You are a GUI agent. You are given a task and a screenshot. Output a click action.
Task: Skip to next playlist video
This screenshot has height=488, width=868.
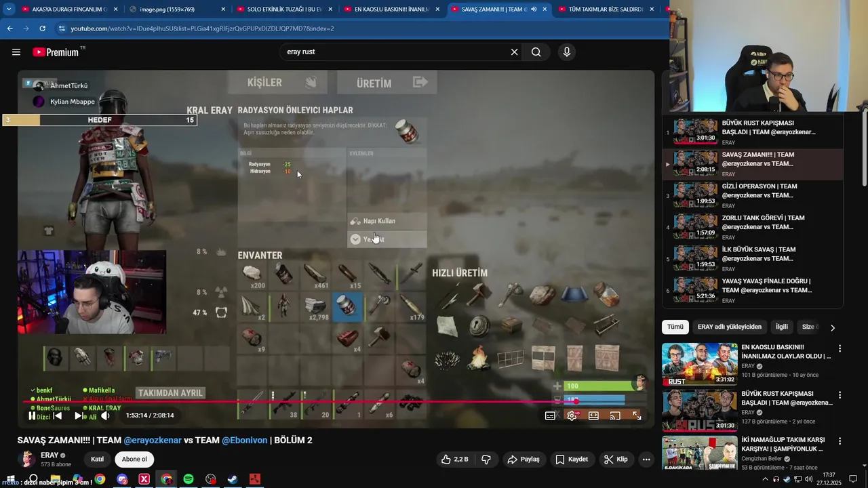click(x=81, y=415)
